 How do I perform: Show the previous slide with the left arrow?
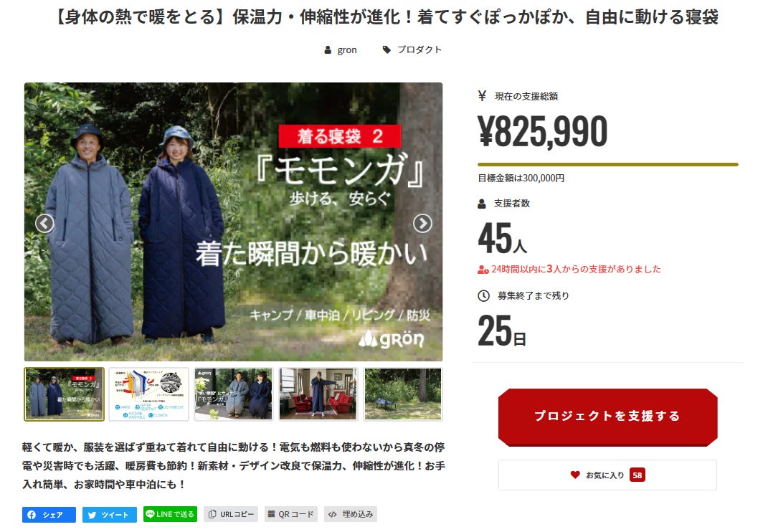click(x=44, y=224)
